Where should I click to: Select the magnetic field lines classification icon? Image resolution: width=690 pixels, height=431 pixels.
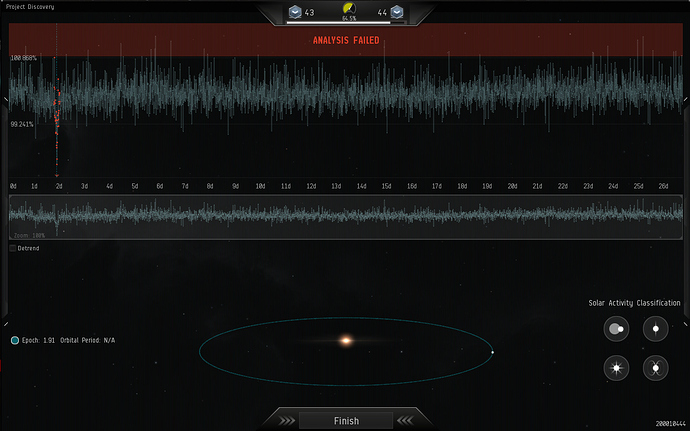[656, 368]
